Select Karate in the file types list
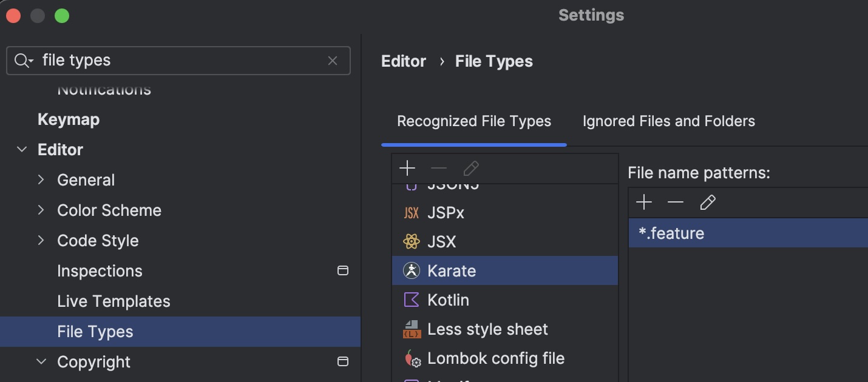Image resolution: width=868 pixels, height=382 pixels. [x=505, y=271]
